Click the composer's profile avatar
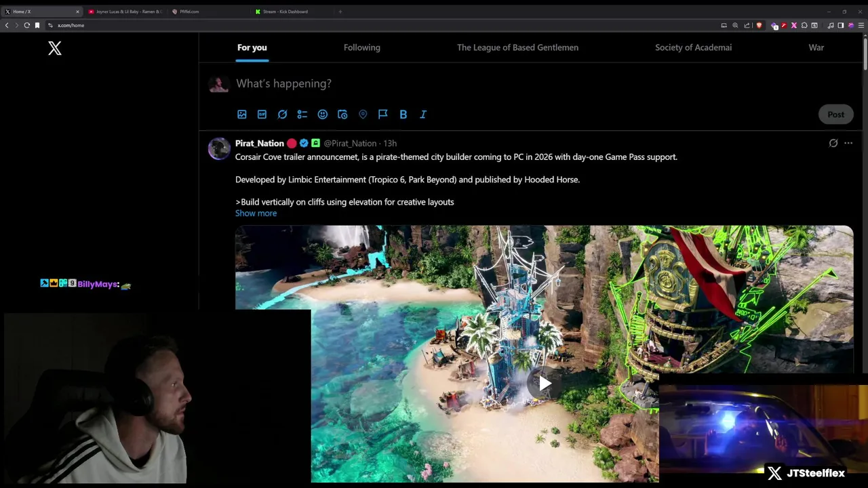Image resolution: width=868 pixels, height=488 pixels. (218, 83)
